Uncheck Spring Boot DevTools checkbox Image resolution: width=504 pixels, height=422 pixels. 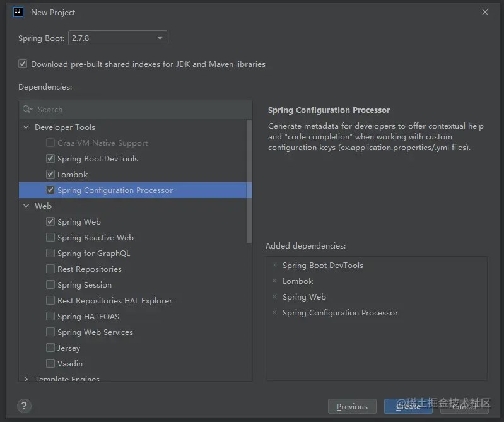50,158
